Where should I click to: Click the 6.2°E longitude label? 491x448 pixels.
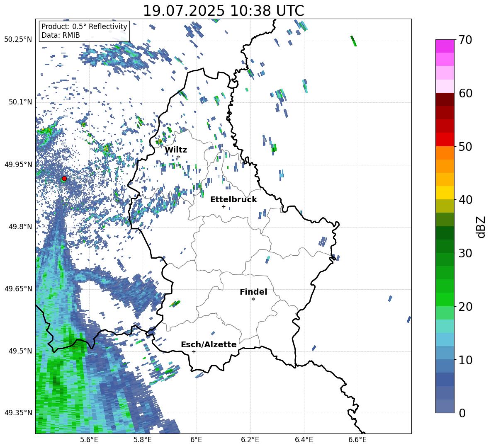click(x=250, y=440)
